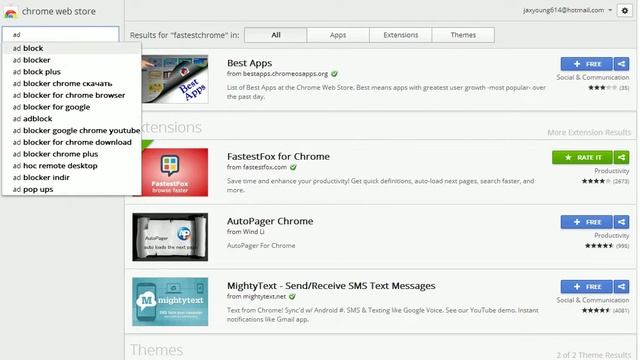Click the AutoPager Chrome thumbnail image
The height and width of the screenshot is (360, 640).
[170, 237]
